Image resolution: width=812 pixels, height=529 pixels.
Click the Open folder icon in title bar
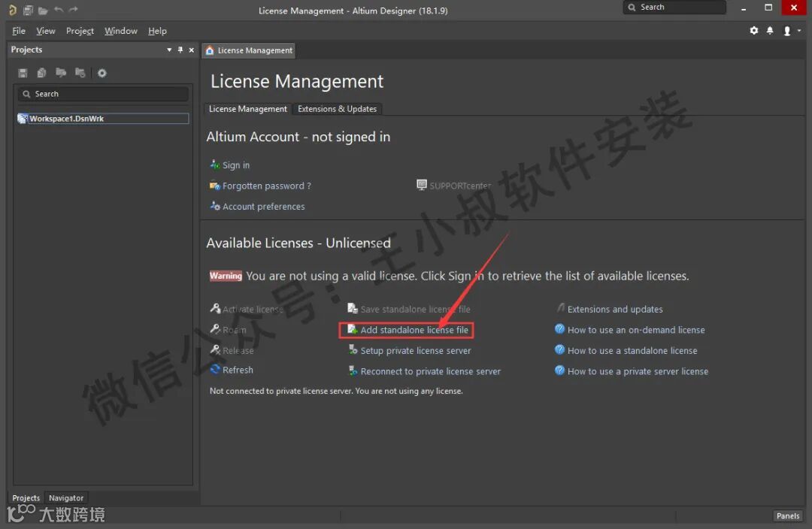[43, 10]
